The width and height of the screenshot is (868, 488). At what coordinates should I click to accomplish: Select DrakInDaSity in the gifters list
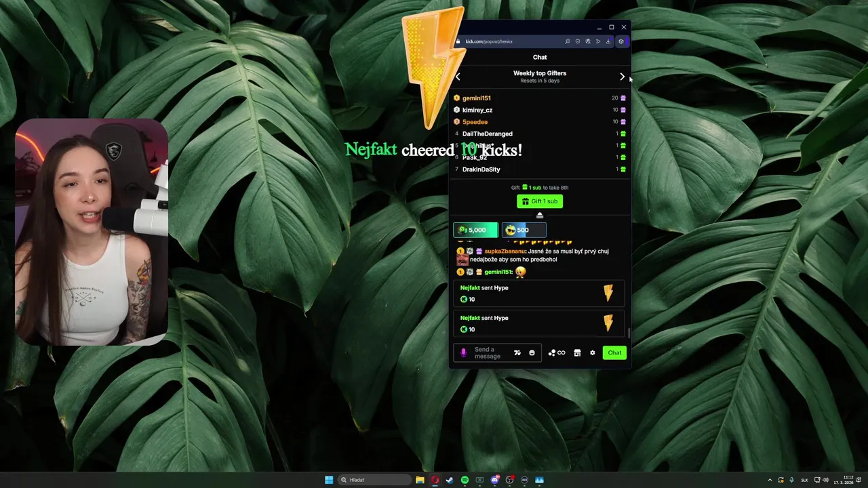pos(481,169)
